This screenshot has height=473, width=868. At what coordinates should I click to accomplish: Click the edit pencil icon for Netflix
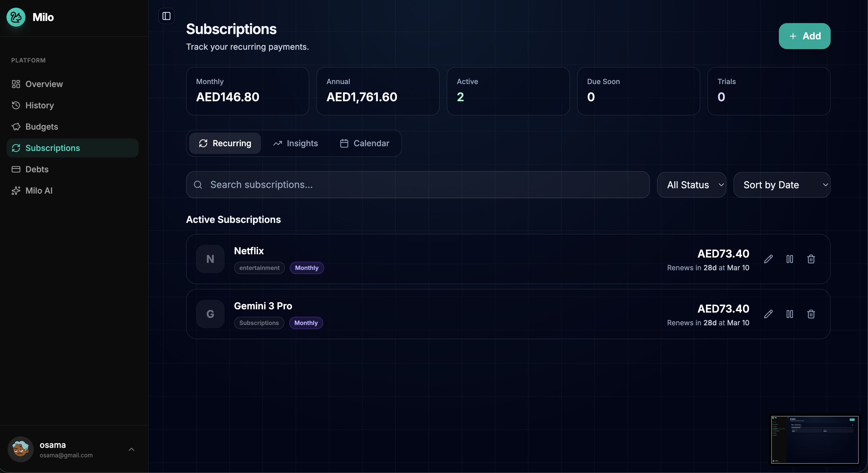(768, 259)
